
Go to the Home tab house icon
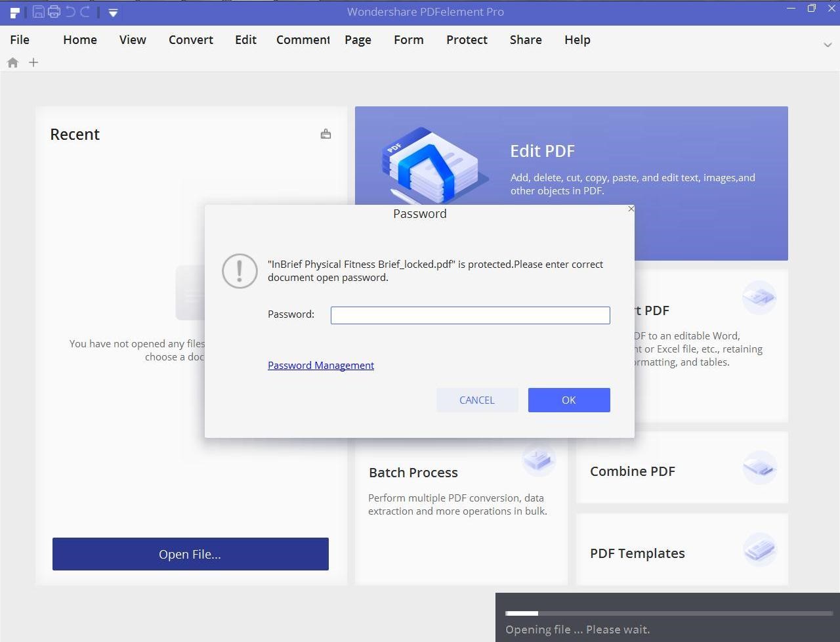[x=12, y=62]
